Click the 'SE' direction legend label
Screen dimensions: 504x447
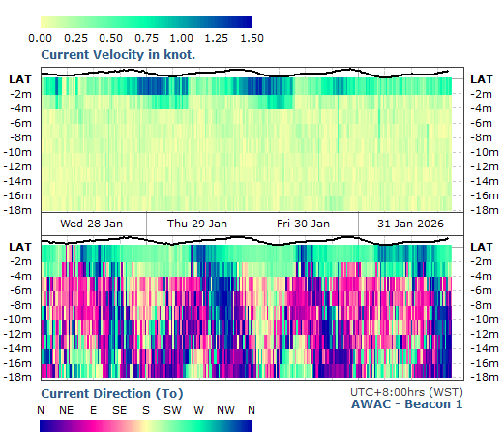pyautogui.click(x=119, y=410)
